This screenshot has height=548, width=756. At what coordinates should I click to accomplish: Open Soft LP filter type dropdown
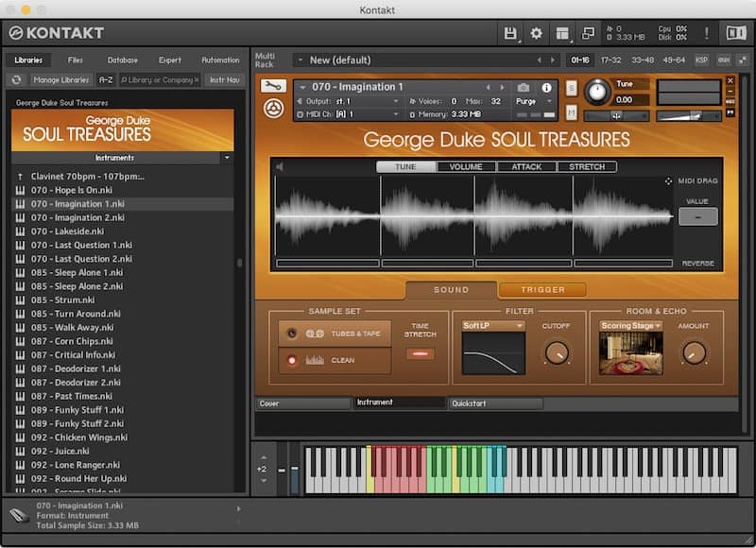click(493, 326)
